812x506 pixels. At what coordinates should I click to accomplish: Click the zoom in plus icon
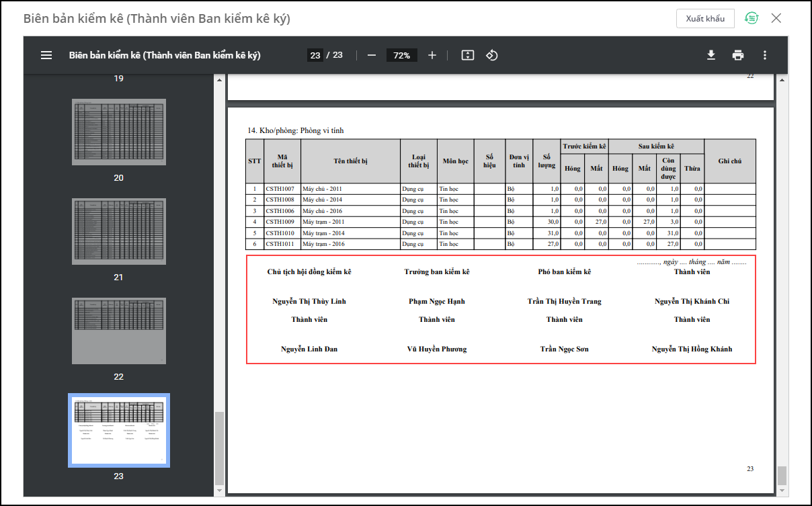pos(432,55)
